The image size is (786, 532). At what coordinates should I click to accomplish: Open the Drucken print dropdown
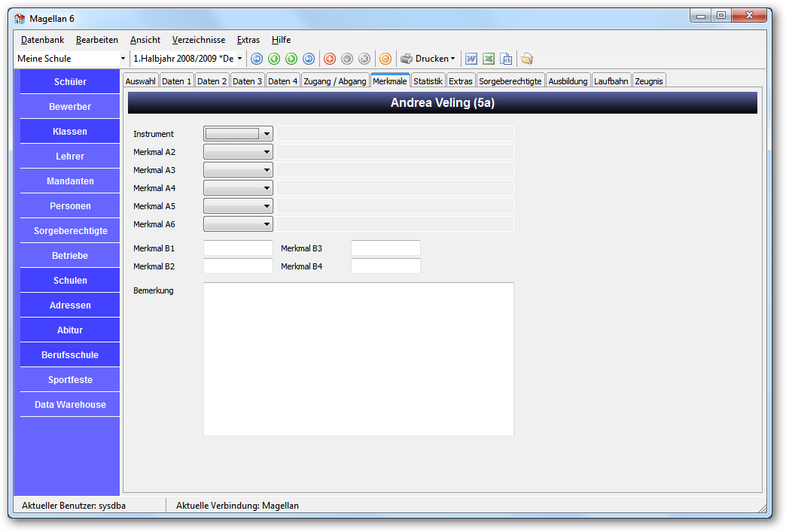(428, 59)
